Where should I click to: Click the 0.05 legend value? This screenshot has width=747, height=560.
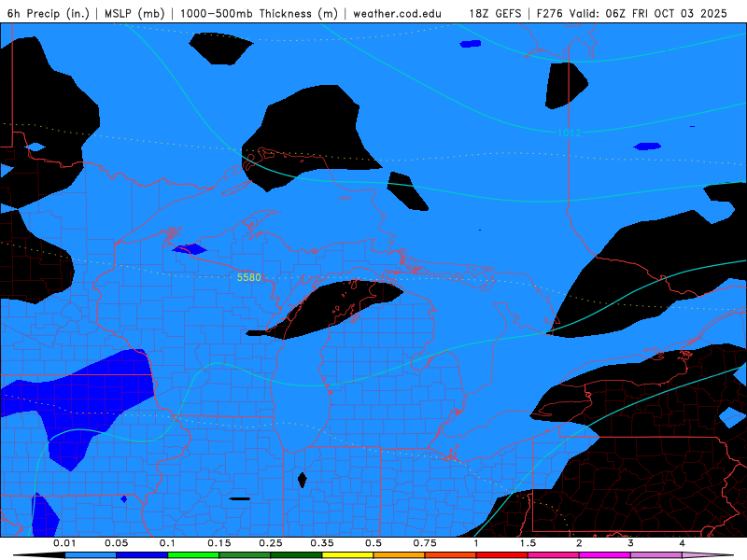coord(116,543)
